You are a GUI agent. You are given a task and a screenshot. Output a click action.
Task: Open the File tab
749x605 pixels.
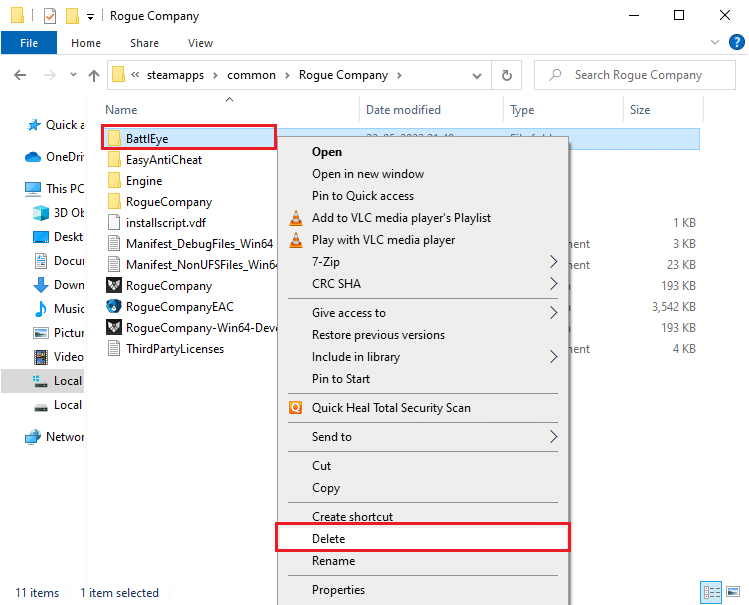coord(29,43)
